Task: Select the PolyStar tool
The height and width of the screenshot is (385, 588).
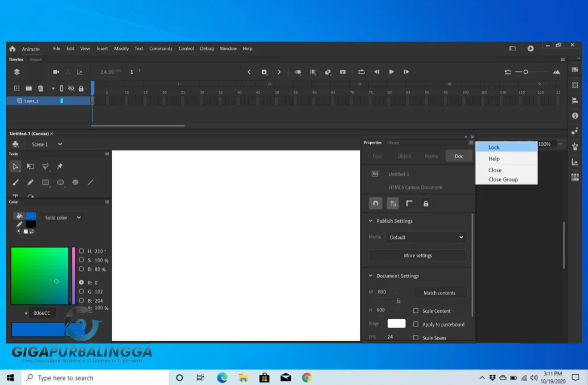Action: tap(75, 183)
